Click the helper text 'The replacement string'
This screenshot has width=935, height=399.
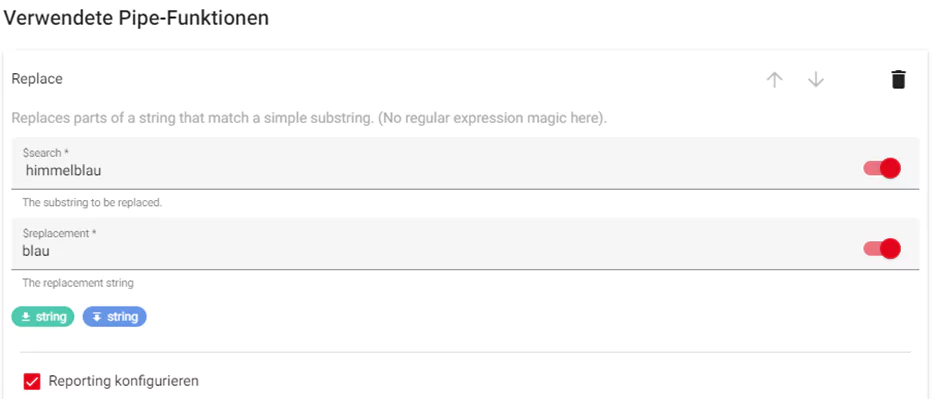78,283
